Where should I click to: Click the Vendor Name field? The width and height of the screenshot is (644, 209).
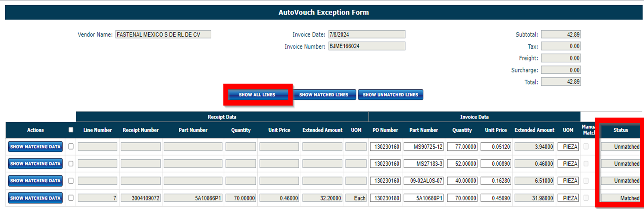[x=163, y=34]
